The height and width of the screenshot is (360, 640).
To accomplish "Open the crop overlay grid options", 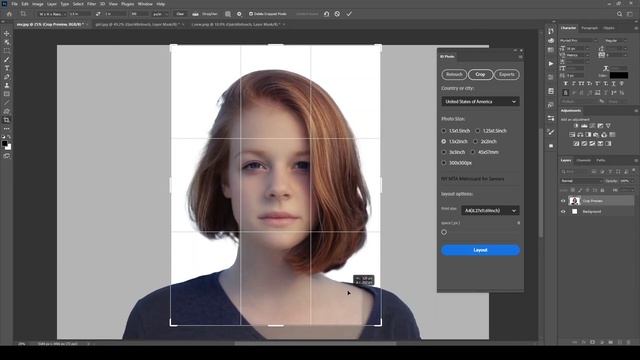I will (228, 14).
